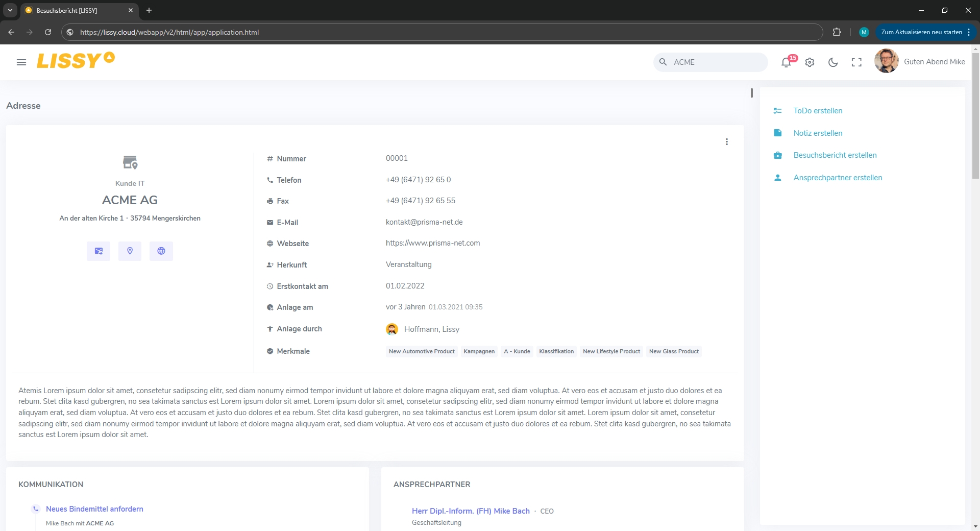
Task: Click phone number +49 (6471) 92 65 0
Action: (x=419, y=180)
